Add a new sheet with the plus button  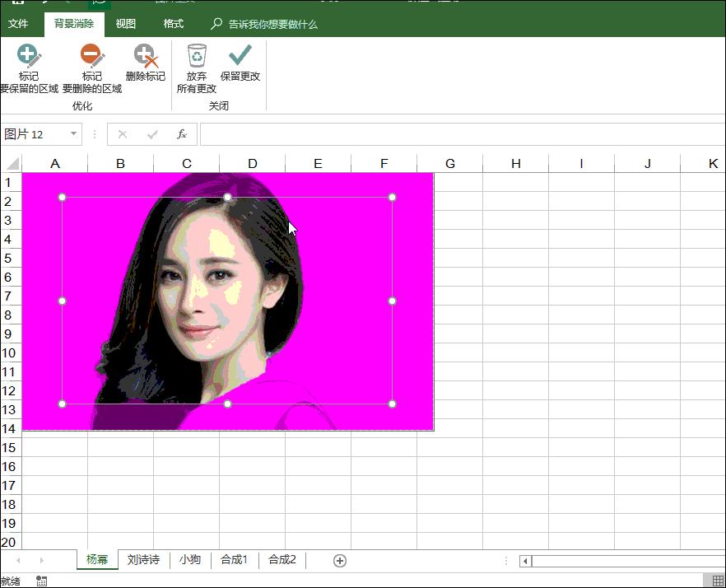pyautogui.click(x=338, y=559)
